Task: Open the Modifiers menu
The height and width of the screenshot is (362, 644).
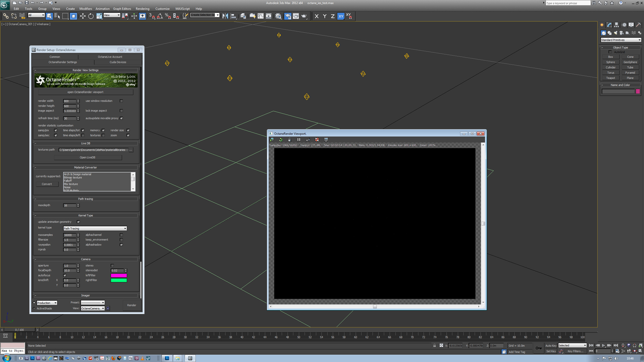Action: click(x=85, y=8)
